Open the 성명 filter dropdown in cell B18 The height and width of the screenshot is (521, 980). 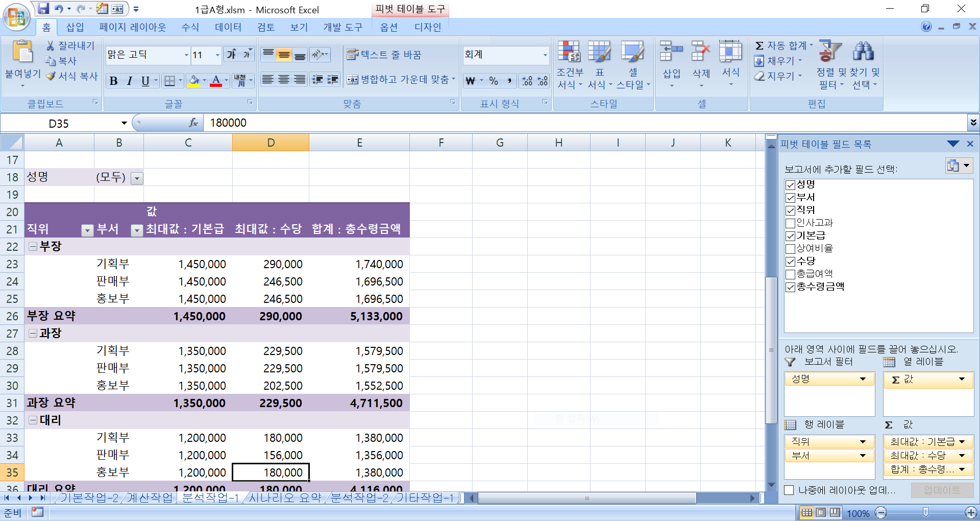(136, 178)
